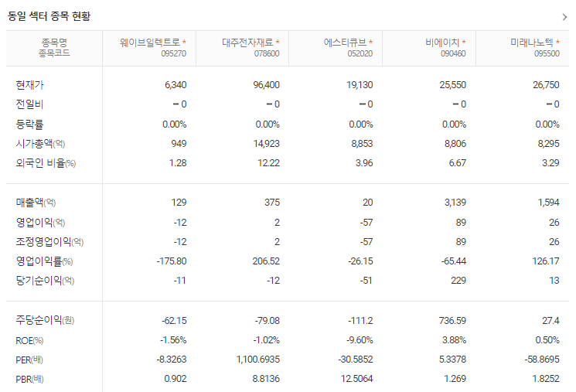The width and height of the screenshot is (576, 392).
Task: Click the asterisk next to 미래나노텍
Action: (x=557, y=43)
